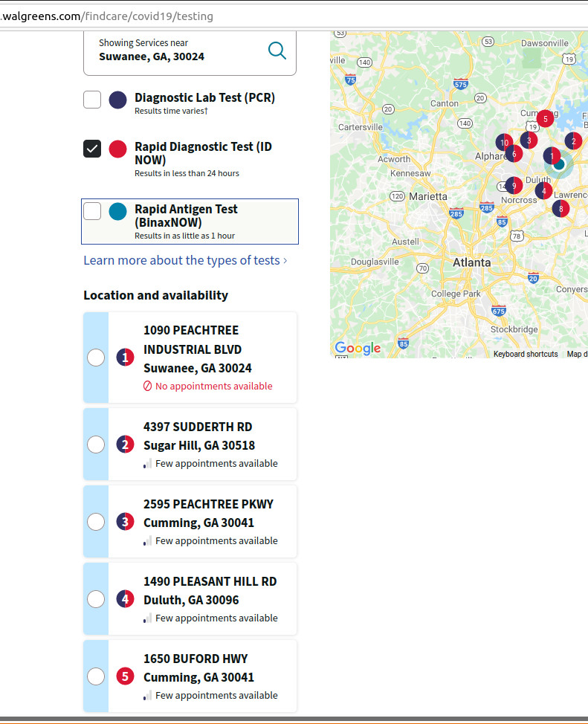Image resolution: width=588 pixels, height=724 pixels.
Task: Click number 3 badge beside Peachtree Pkwy
Action: 125,522
